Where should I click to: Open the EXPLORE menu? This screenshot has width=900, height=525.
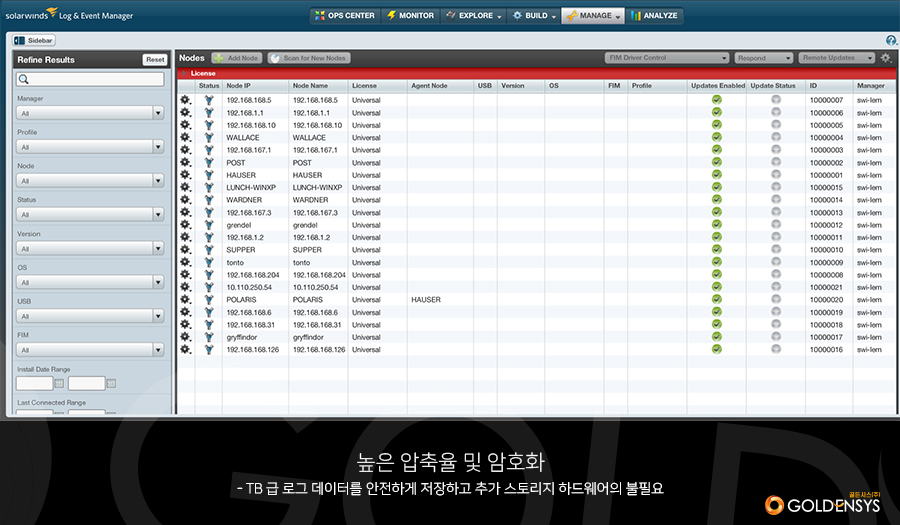474,15
